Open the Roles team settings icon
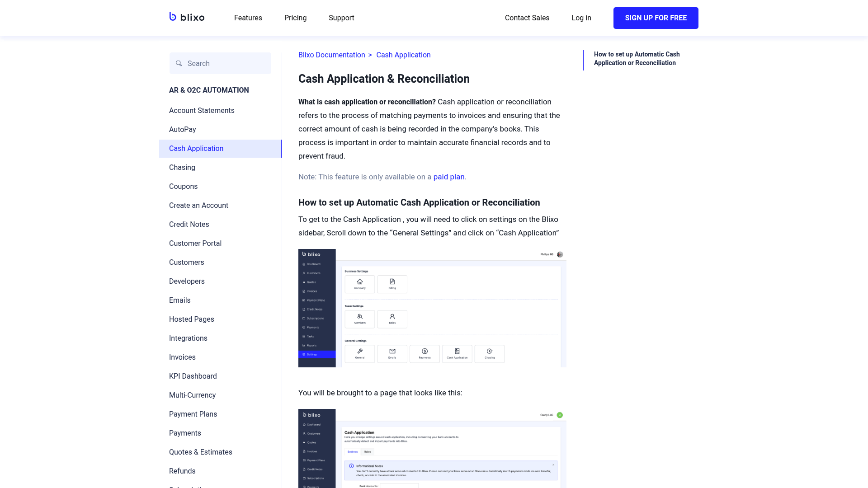 coord(392,319)
